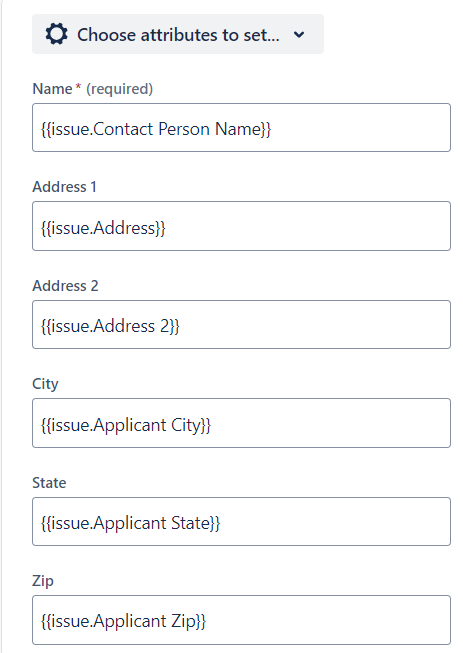Click the Address 2 label
463x653 pixels.
[65, 286]
